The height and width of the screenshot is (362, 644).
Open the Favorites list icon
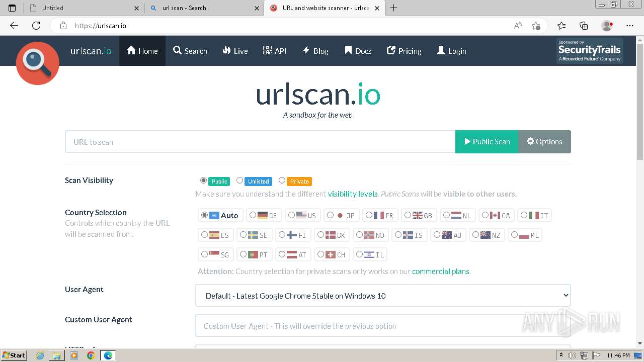click(561, 26)
